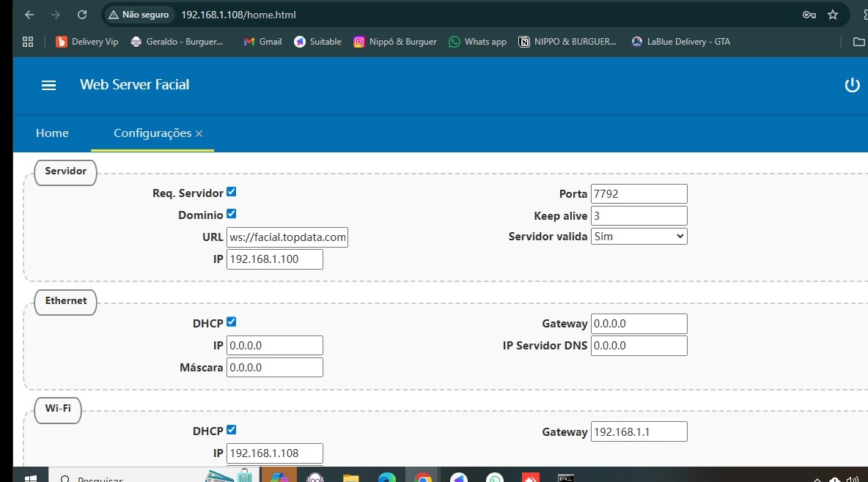This screenshot has height=482, width=868.
Task: Open the Gmail bookmark
Action: tap(262, 42)
